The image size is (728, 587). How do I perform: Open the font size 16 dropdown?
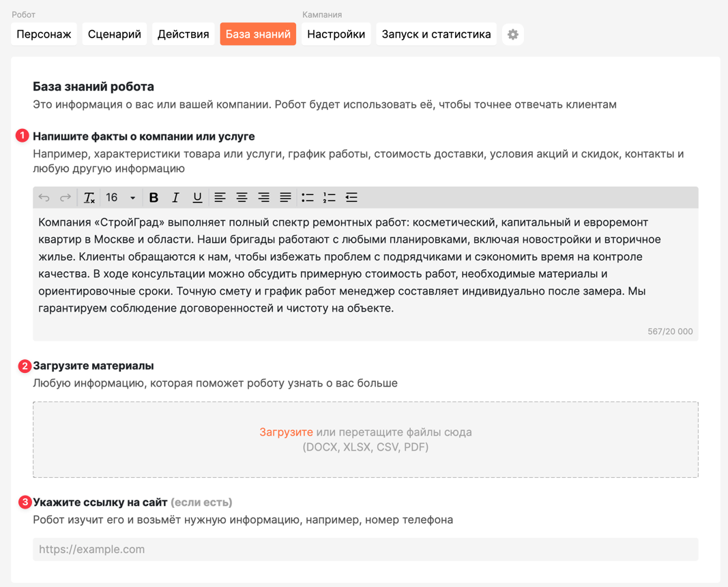[x=121, y=198]
